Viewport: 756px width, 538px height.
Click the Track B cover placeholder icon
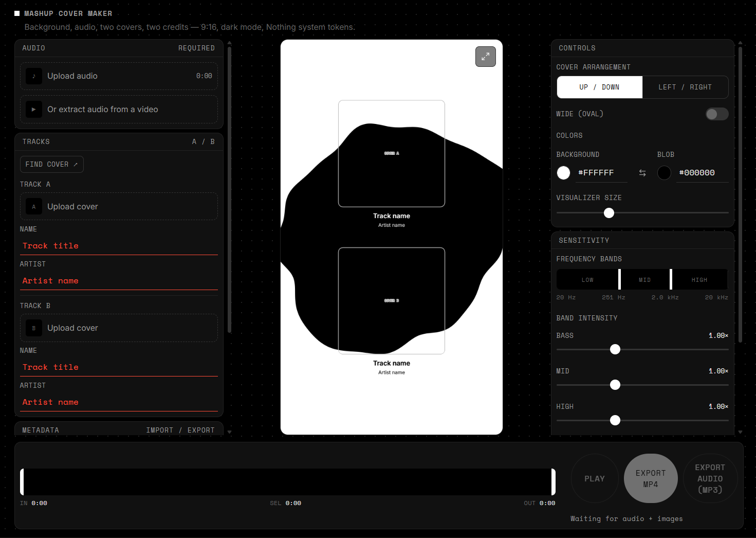click(34, 328)
